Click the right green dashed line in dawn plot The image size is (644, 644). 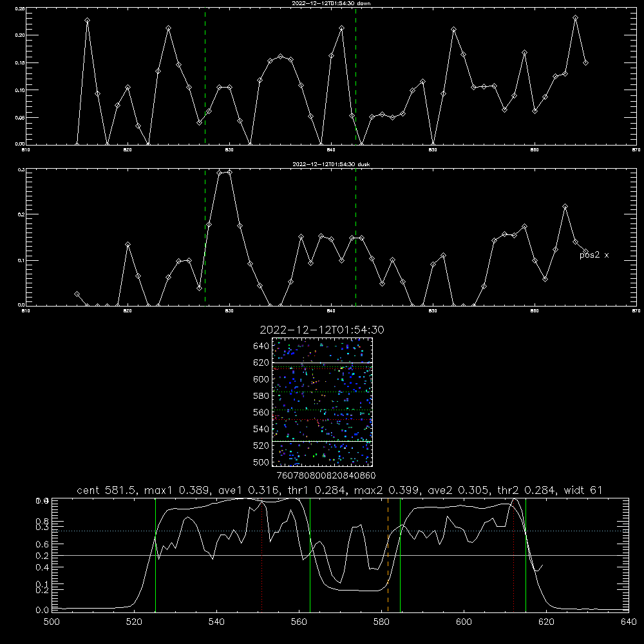point(355,76)
